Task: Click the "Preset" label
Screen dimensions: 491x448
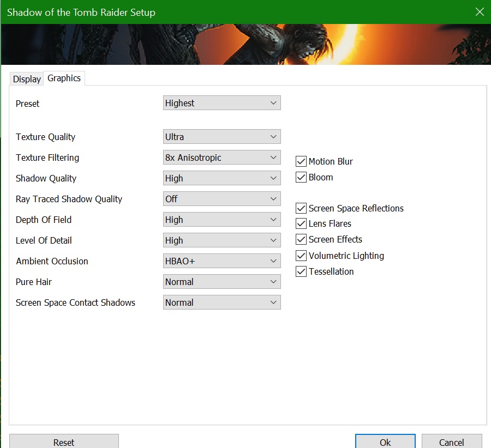Action: point(28,104)
